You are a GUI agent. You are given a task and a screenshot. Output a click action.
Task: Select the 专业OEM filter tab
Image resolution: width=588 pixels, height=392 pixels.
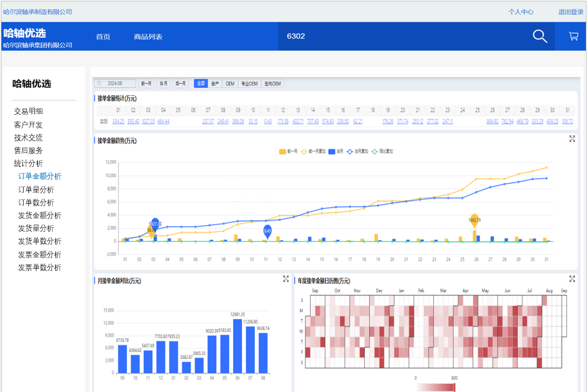[249, 83]
